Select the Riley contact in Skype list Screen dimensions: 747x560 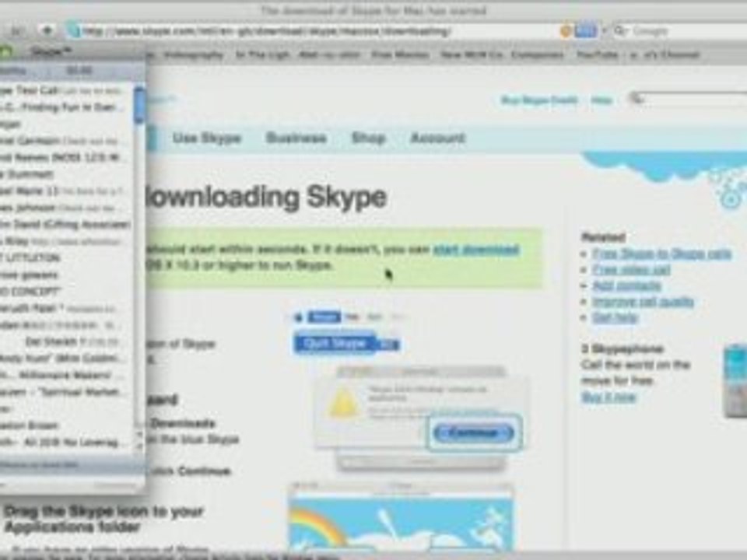tap(67, 241)
